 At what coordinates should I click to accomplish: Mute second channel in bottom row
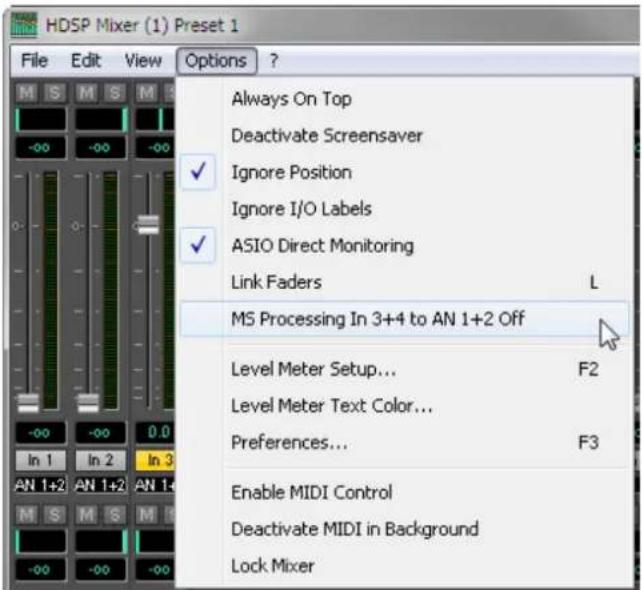point(87,515)
